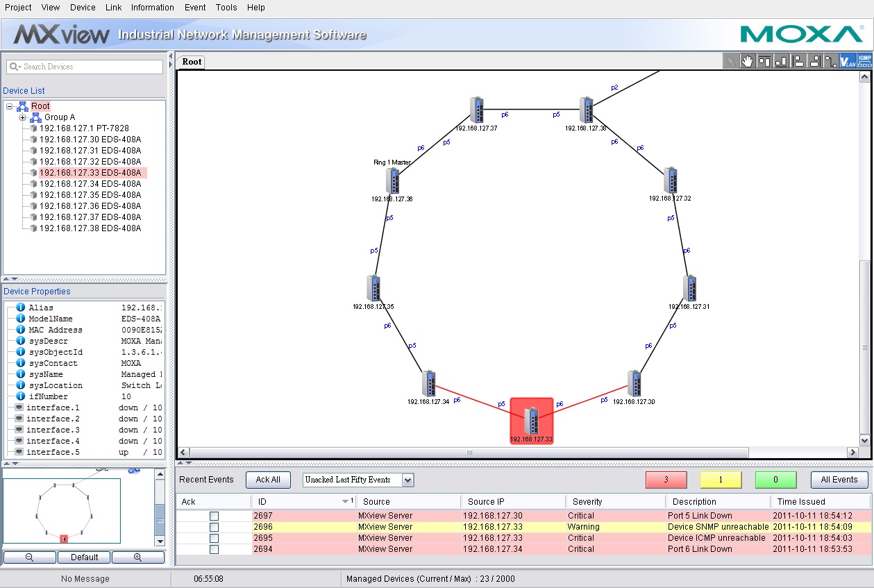Open the Help menu
The image size is (874, 588).
(x=256, y=8)
